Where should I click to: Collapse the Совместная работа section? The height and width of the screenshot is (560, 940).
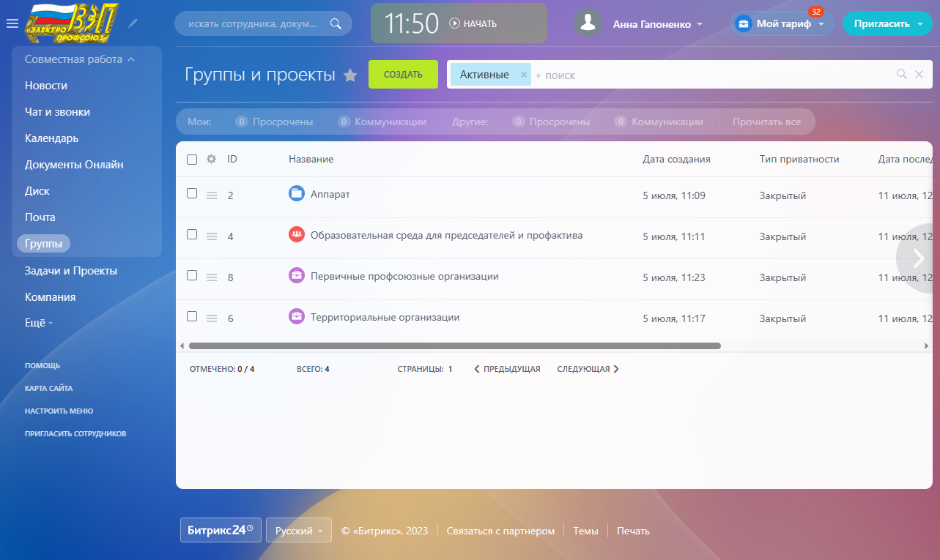point(79,59)
